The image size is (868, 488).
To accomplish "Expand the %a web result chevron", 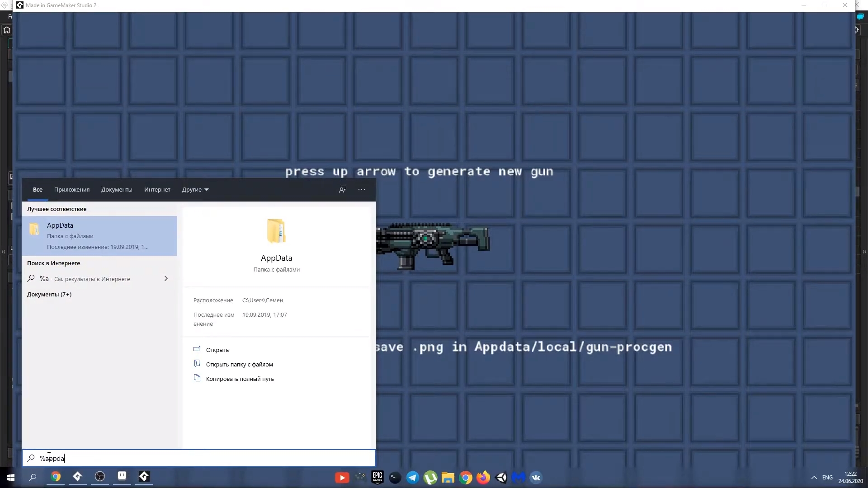I will click(x=166, y=279).
